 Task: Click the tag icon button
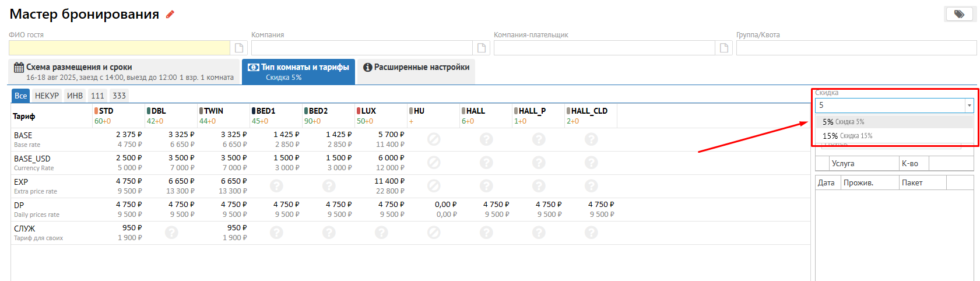click(x=959, y=14)
